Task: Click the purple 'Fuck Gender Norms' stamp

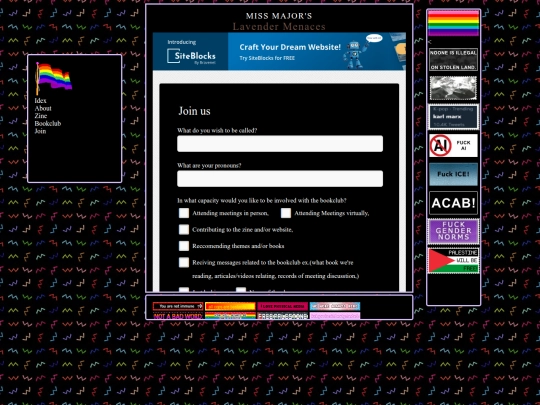Action: (453, 231)
